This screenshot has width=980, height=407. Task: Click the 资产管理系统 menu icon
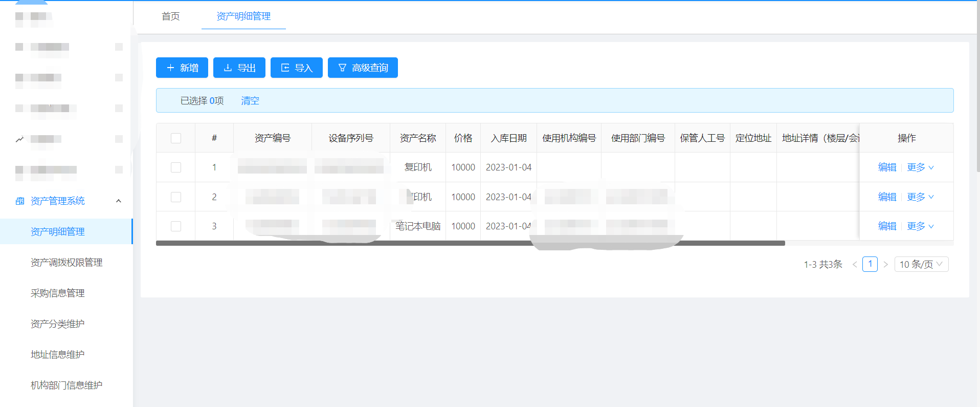pos(20,201)
